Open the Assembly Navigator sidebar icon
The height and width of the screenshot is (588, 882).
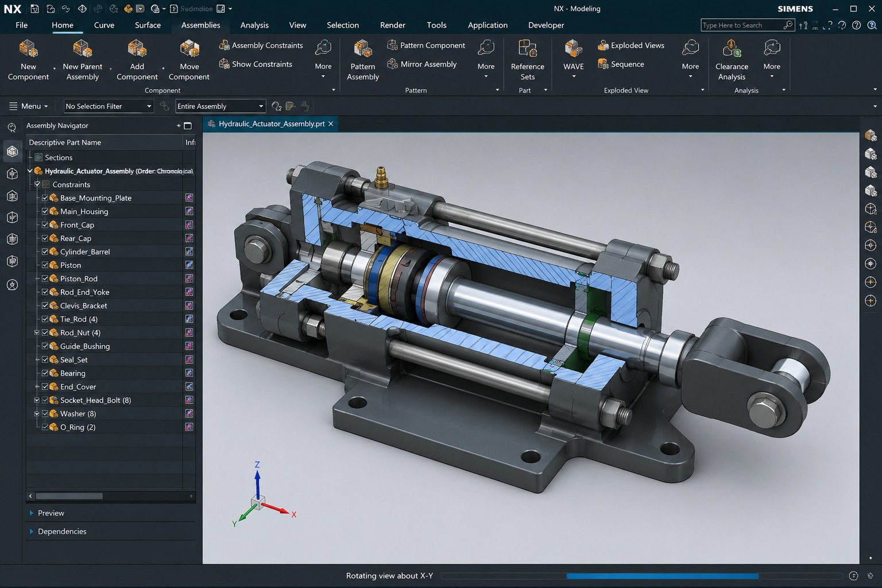12,151
